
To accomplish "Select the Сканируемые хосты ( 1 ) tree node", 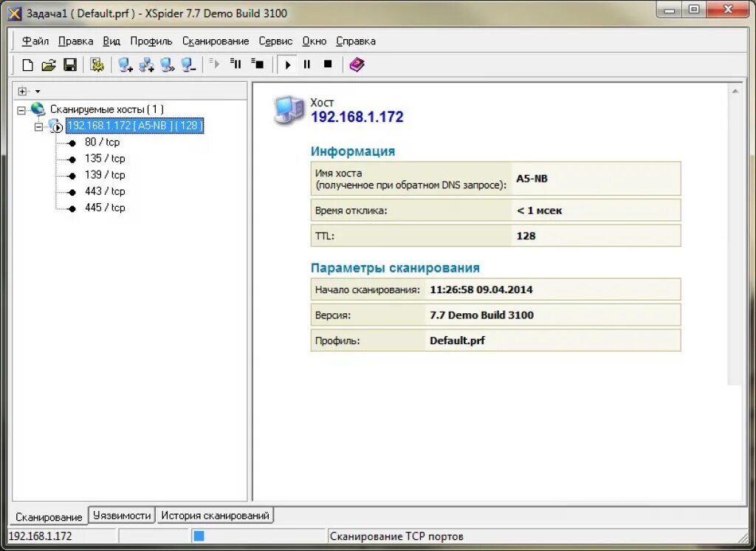I will [x=106, y=109].
